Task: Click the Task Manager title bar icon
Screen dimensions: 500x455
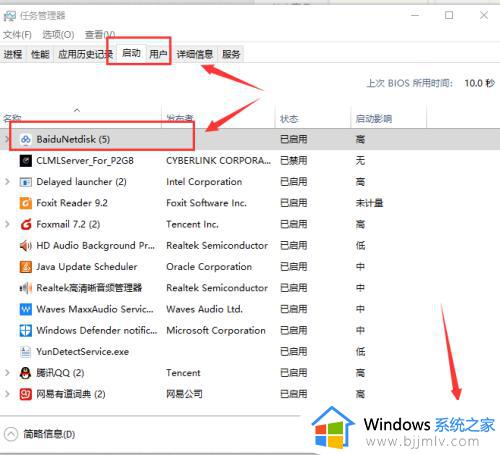Action: click(x=10, y=16)
